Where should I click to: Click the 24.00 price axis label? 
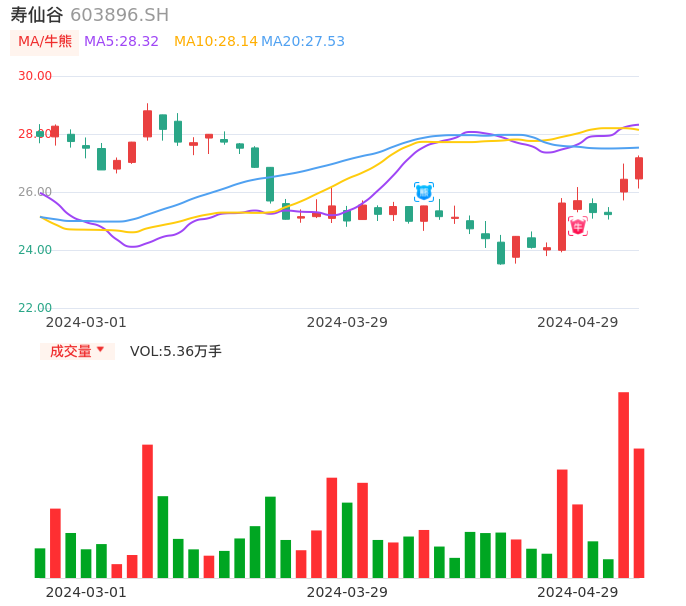tap(35, 250)
